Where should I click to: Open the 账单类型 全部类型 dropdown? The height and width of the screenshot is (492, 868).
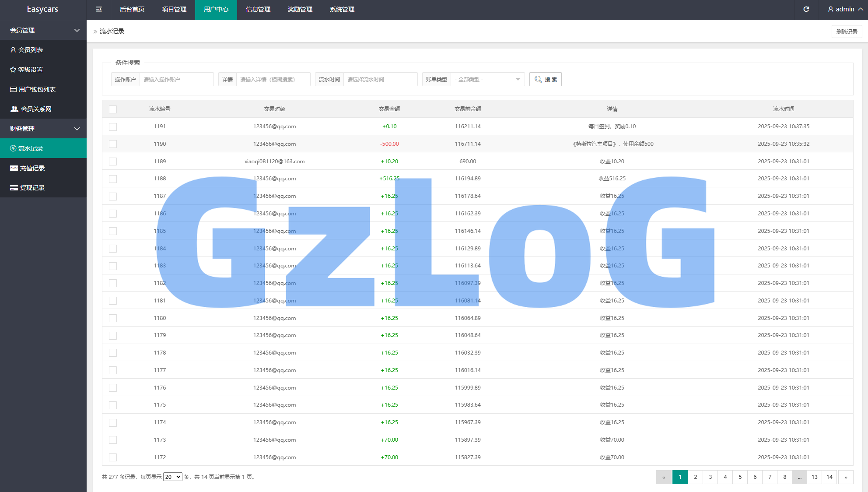pyautogui.click(x=487, y=79)
